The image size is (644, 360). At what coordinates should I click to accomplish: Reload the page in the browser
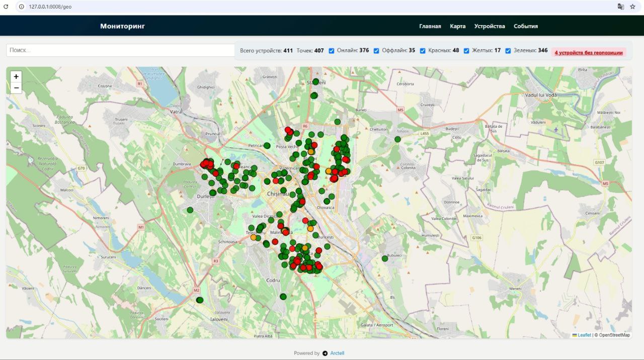tap(6, 7)
